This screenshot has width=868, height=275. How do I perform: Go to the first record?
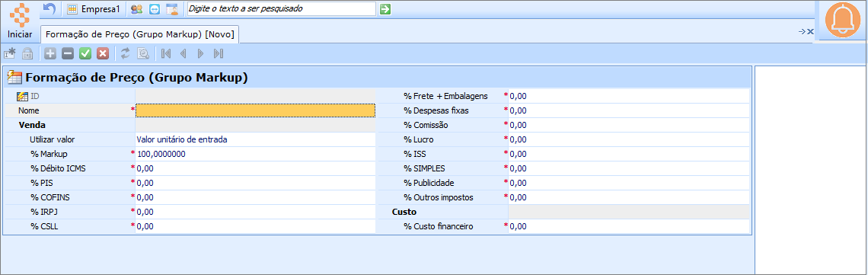coord(165,53)
